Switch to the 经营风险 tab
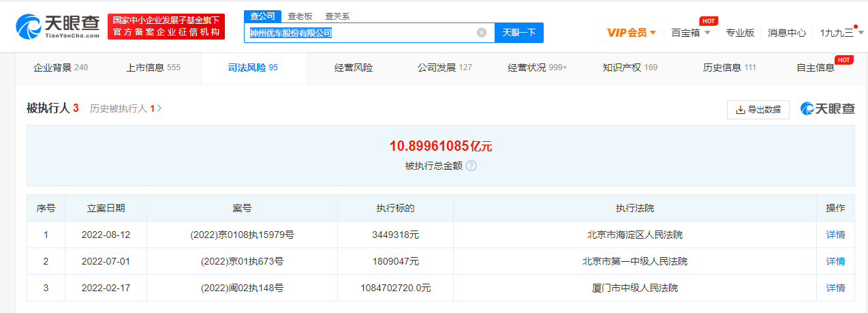This screenshot has height=313, width=868. (x=354, y=68)
